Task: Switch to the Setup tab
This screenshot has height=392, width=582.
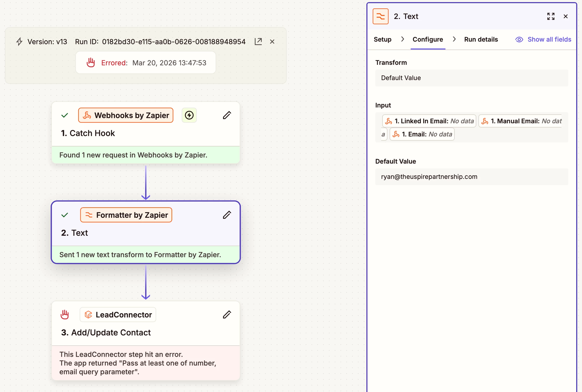Action: click(382, 40)
